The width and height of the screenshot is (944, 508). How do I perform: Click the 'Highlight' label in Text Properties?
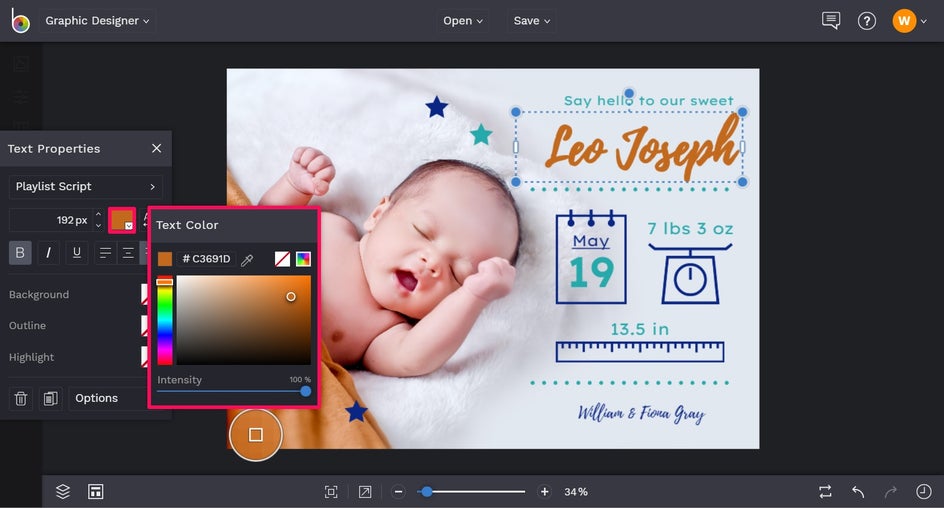pyautogui.click(x=31, y=357)
